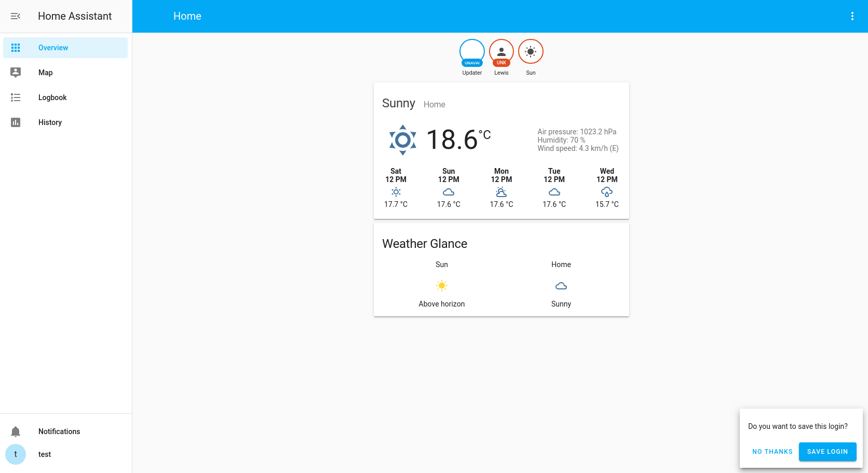The height and width of the screenshot is (473, 868).
Task: Select the Overview menu entry
Action: 53,47
